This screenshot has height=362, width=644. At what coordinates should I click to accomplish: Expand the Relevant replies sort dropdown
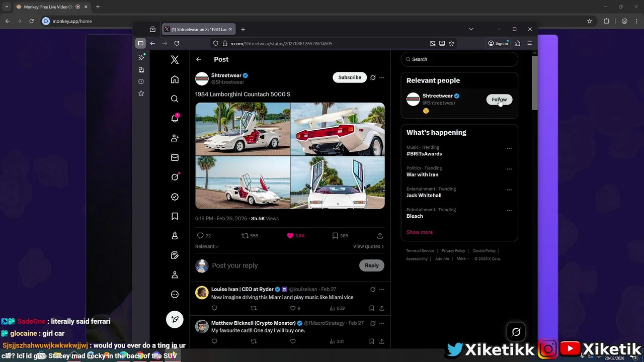(207, 246)
